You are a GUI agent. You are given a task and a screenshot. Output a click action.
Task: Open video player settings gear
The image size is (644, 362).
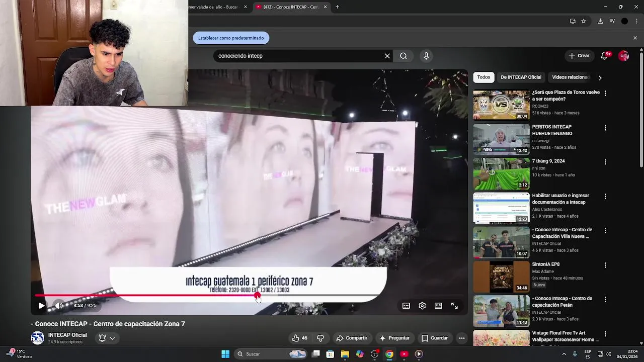422,306
